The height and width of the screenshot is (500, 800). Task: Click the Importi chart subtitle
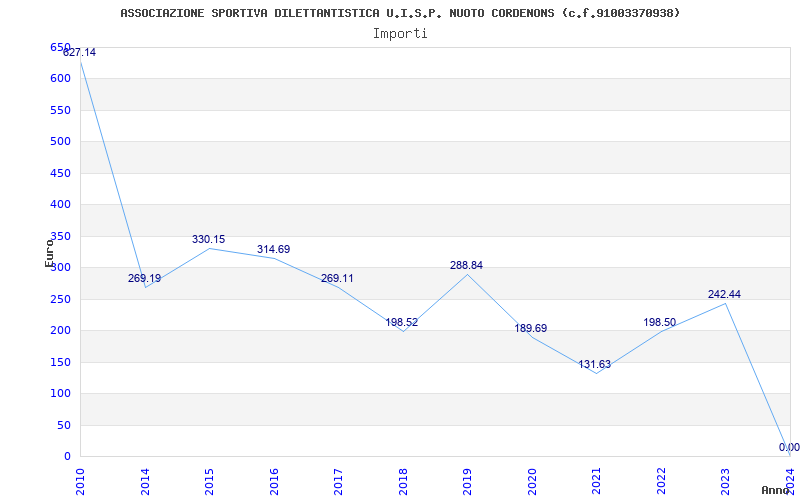(x=400, y=34)
